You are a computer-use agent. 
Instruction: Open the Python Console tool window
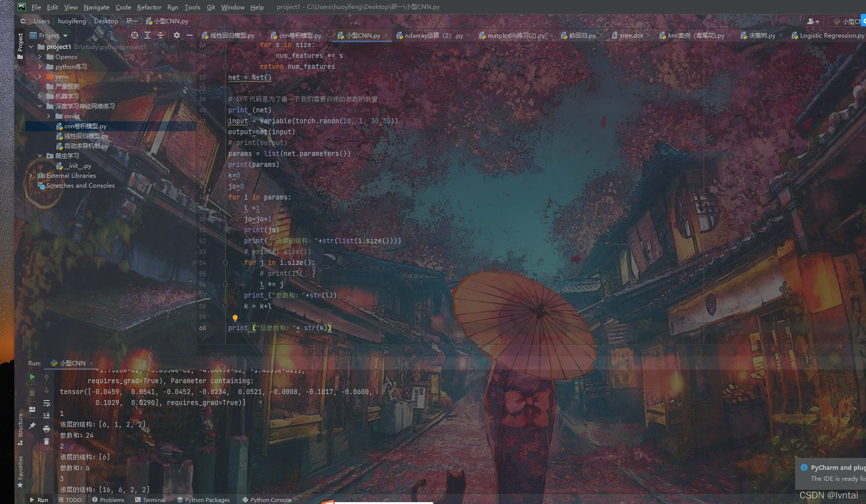[267, 500]
